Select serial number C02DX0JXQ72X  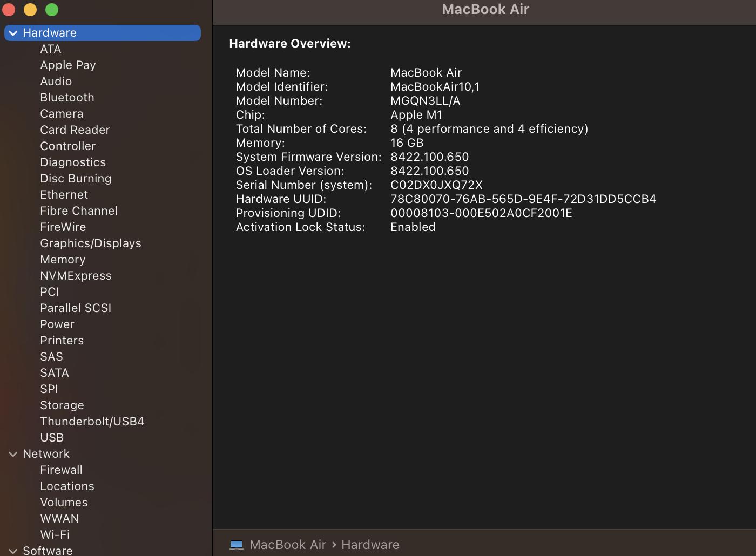coord(436,185)
